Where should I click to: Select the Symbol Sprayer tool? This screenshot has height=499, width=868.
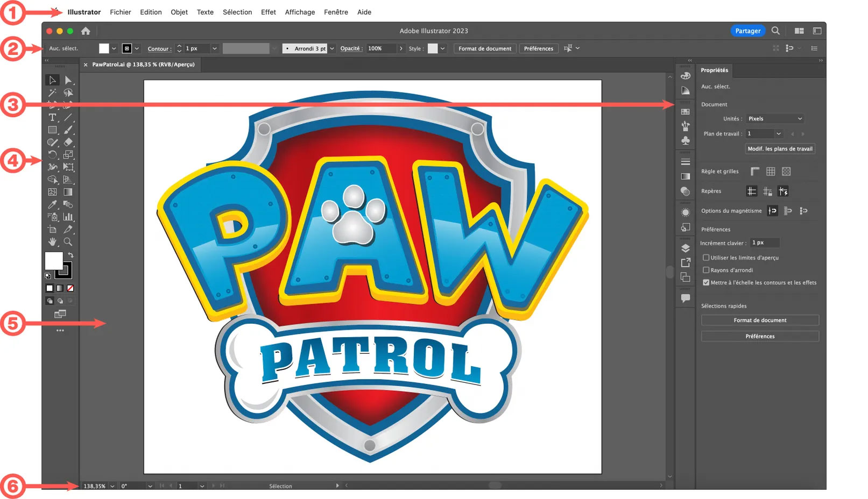click(x=52, y=217)
